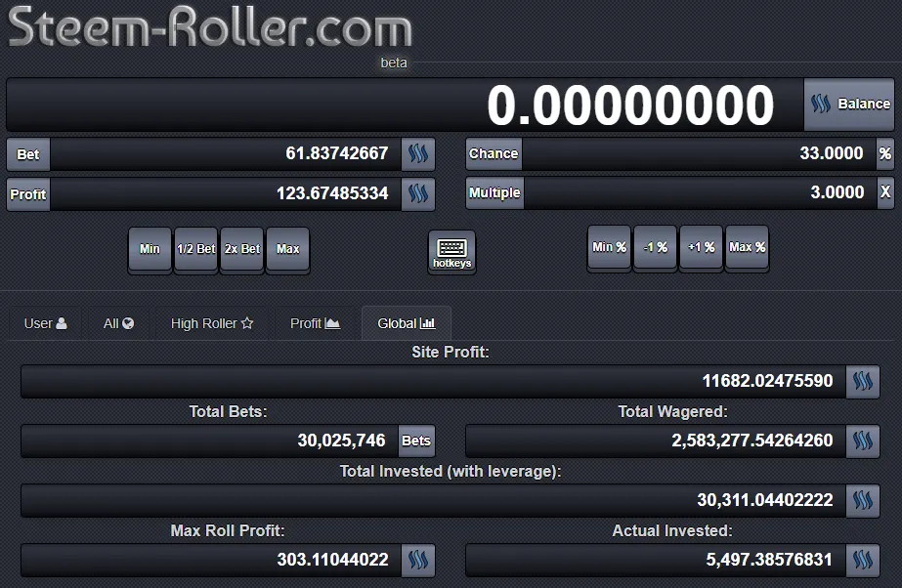This screenshot has height=588, width=902.
Task: Decrease chance with -1 % button
Action: [655, 247]
